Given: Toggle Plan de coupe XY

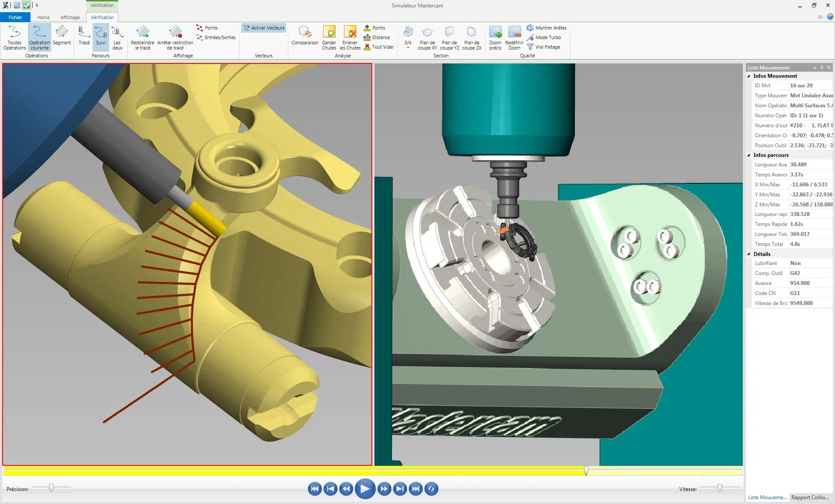Looking at the screenshot, I should coord(427,38).
